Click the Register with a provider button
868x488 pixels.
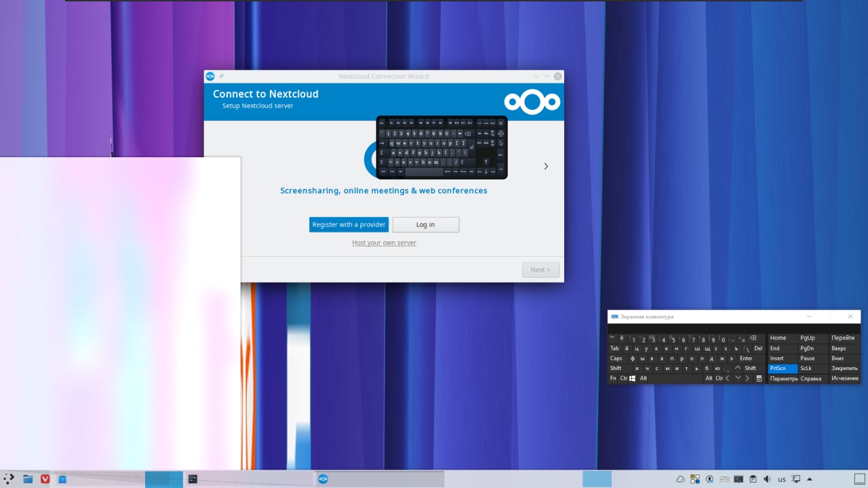(349, 224)
